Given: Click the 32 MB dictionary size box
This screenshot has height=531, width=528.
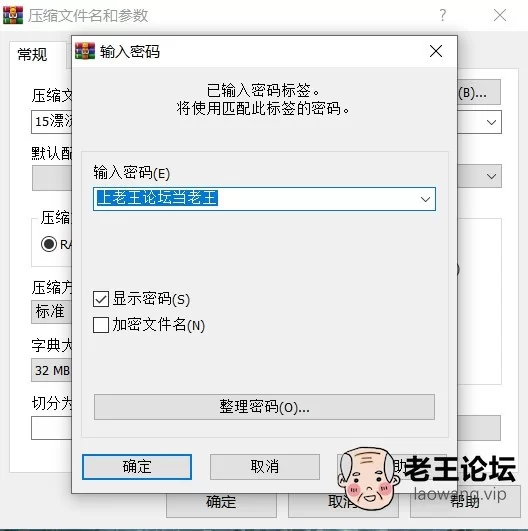Looking at the screenshot, I should 51,370.
